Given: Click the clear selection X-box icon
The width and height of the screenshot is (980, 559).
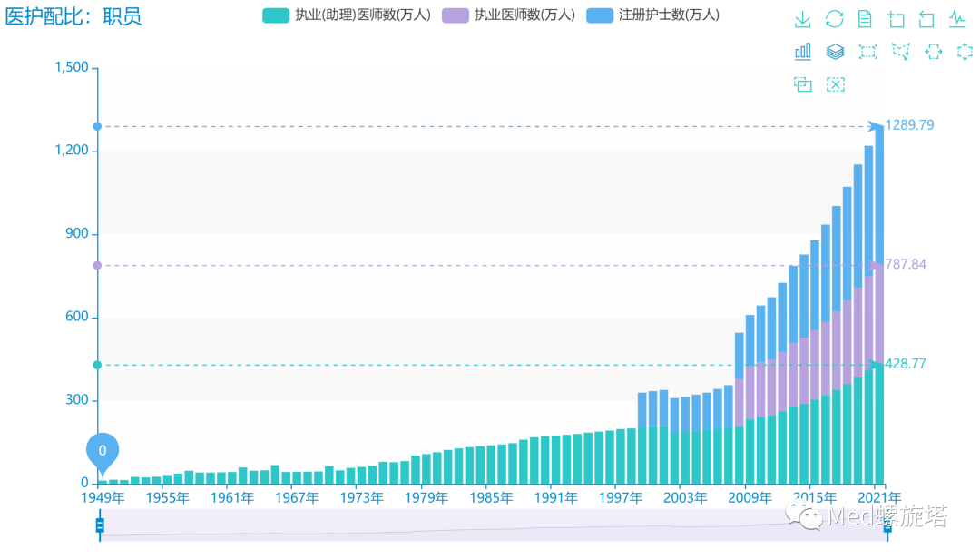Looking at the screenshot, I should pyautogui.click(x=835, y=84).
